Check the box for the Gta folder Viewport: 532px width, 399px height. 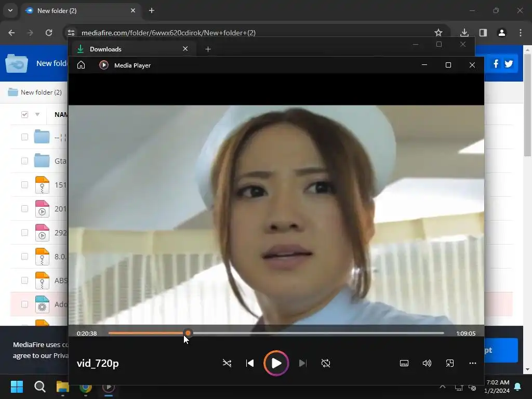(24, 161)
